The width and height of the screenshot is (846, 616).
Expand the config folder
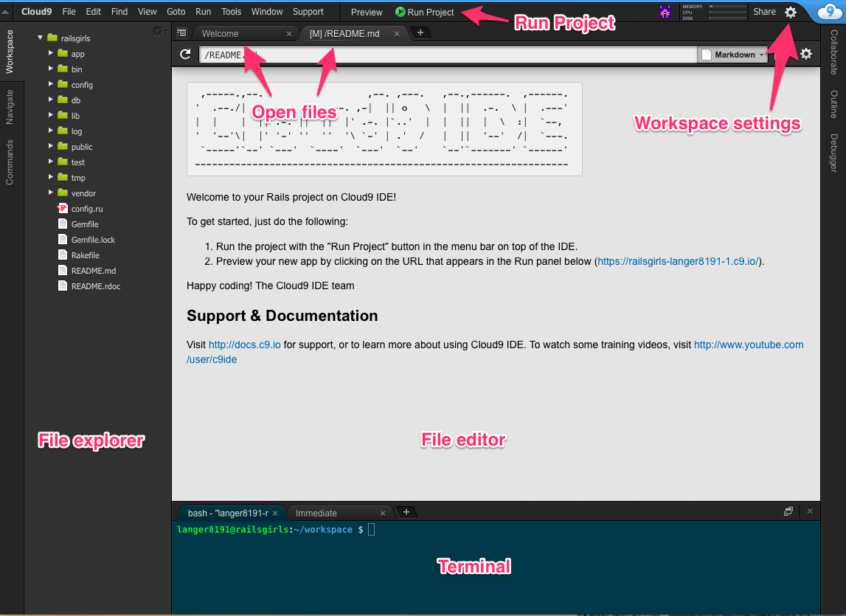pyautogui.click(x=50, y=84)
